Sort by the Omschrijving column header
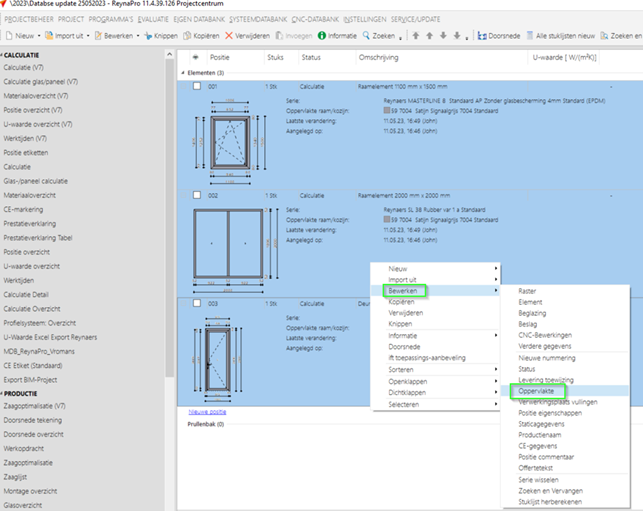643x511 pixels. click(379, 57)
